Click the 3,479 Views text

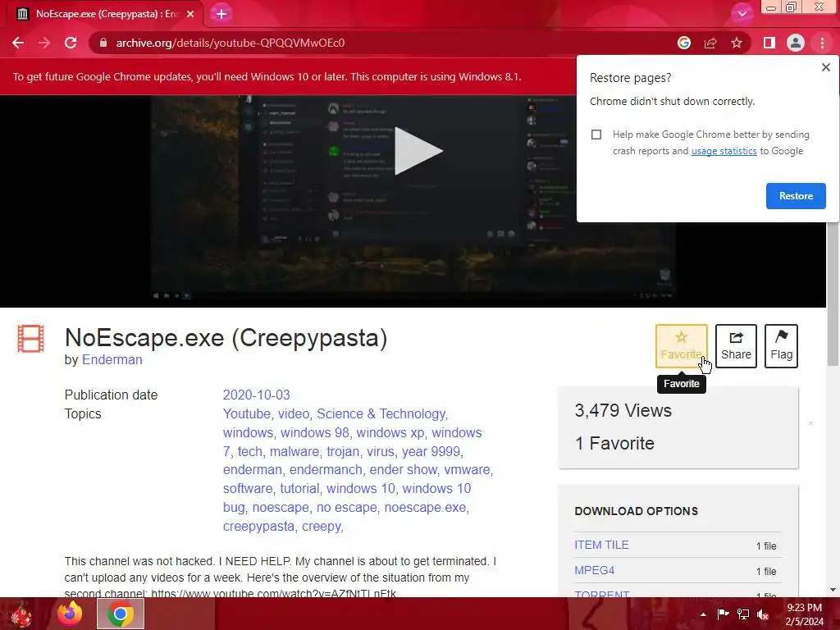tap(623, 410)
